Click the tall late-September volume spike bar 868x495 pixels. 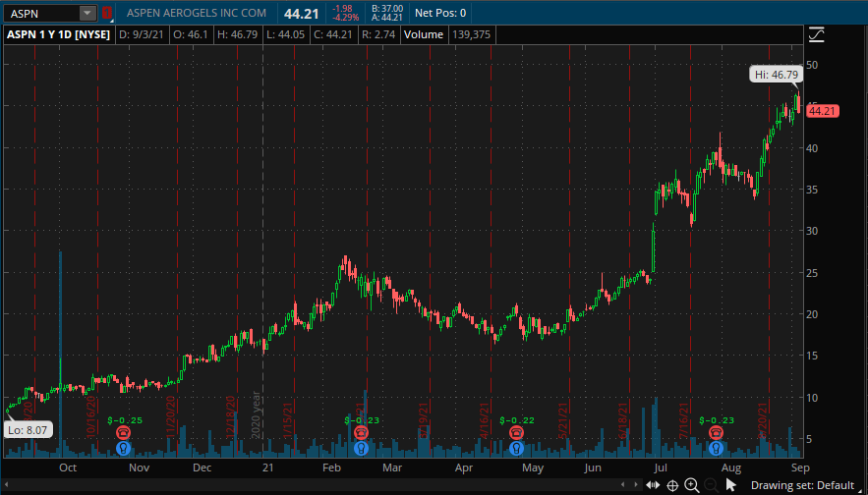[x=60, y=354]
